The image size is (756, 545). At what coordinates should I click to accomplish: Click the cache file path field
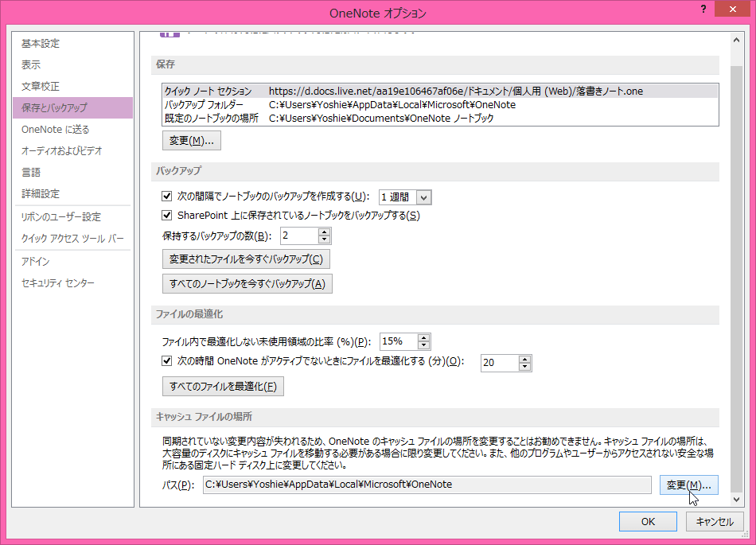pos(427,485)
